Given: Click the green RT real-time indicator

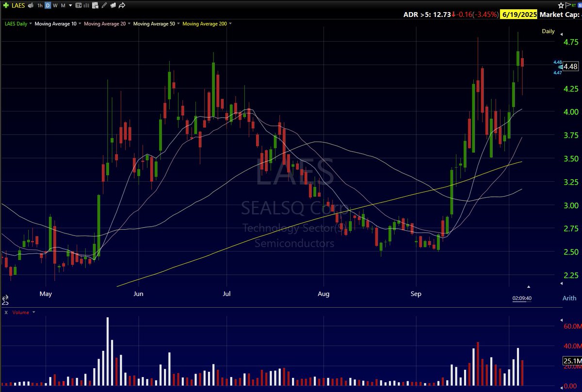Looking at the screenshot, I should [574, 5].
